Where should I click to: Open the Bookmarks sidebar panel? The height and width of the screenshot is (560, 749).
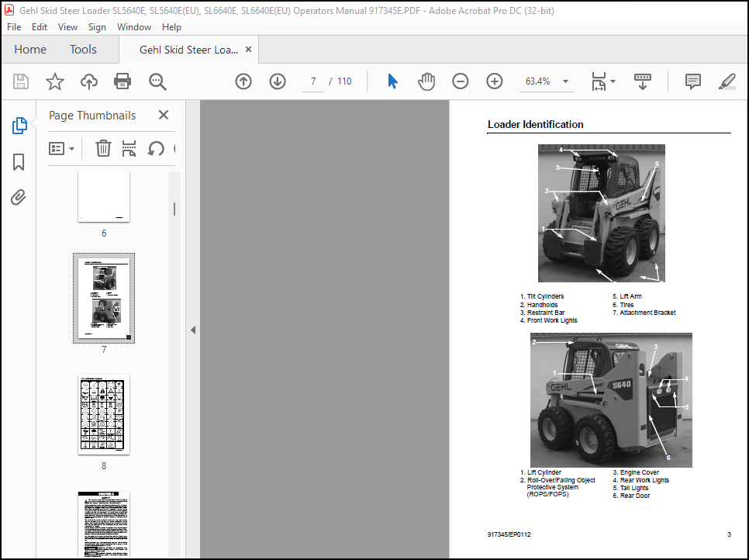(19, 162)
